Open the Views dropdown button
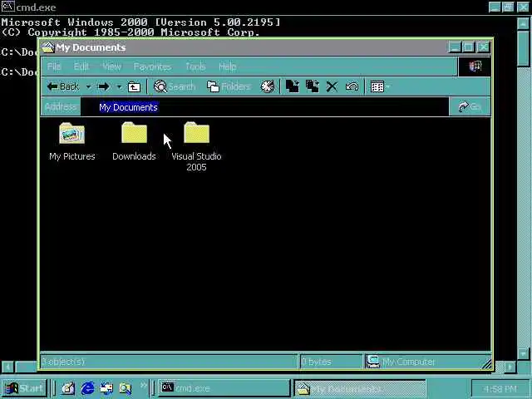Viewport: 532px width, 399px height. click(380, 86)
